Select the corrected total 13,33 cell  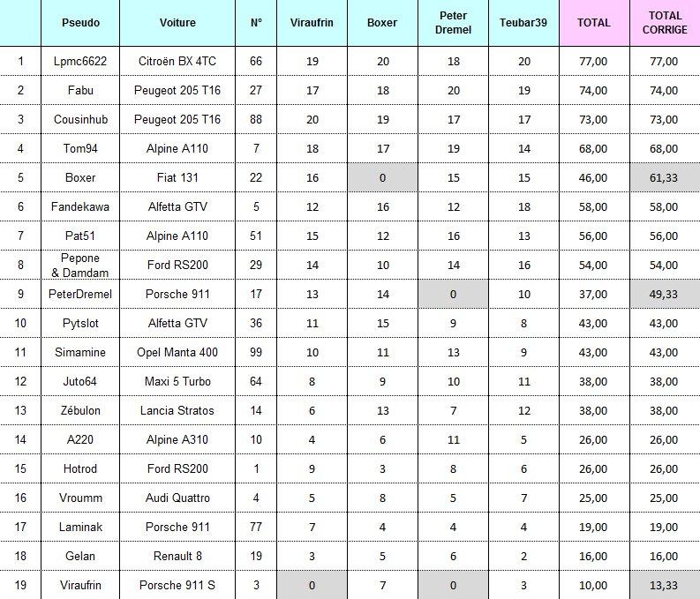coord(665,585)
